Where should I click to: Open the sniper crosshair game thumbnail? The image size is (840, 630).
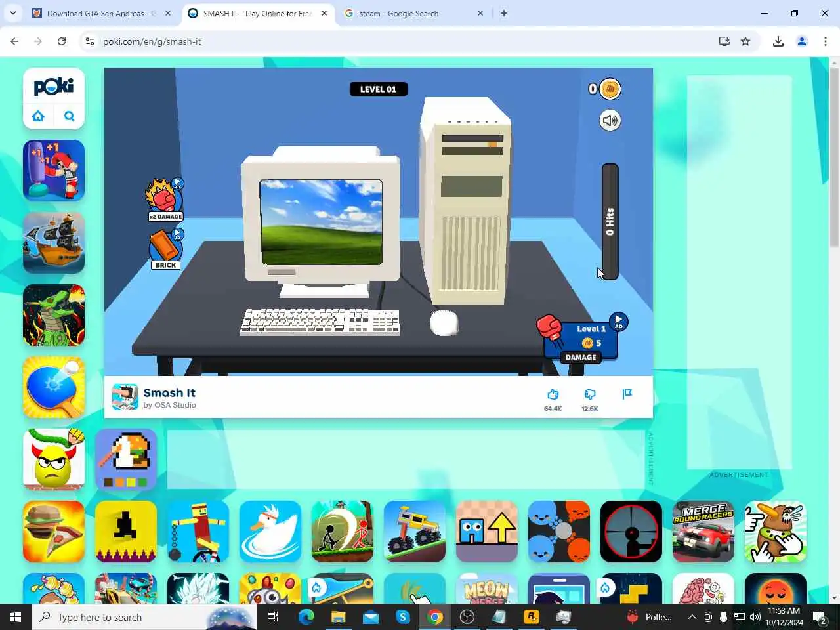click(631, 532)
